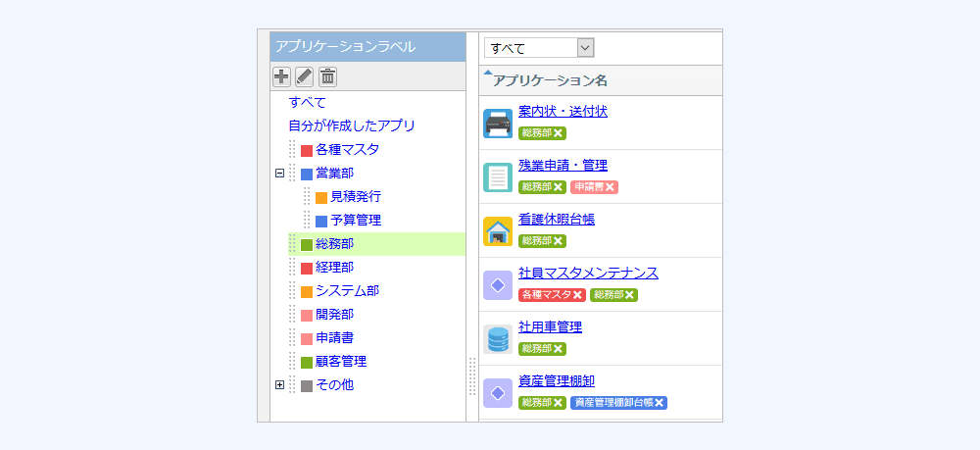Click the edit label pencil icon

coord(304,76)
